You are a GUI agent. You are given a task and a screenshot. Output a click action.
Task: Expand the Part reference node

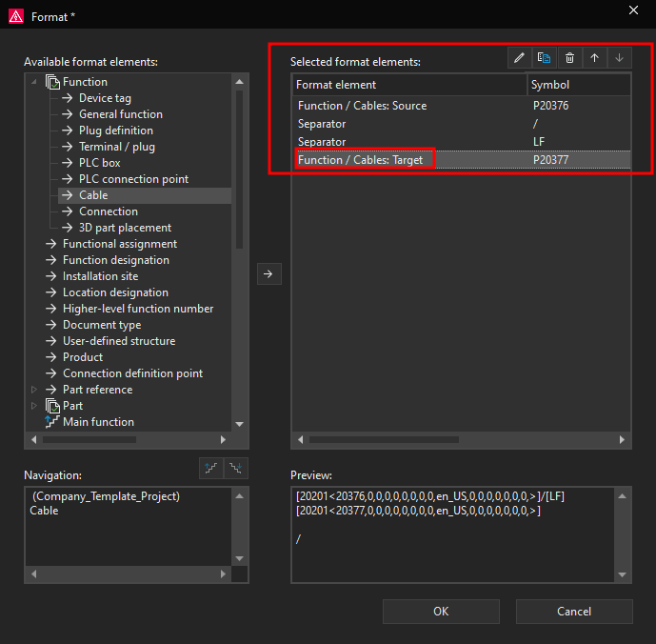click(x=34, y=390)
